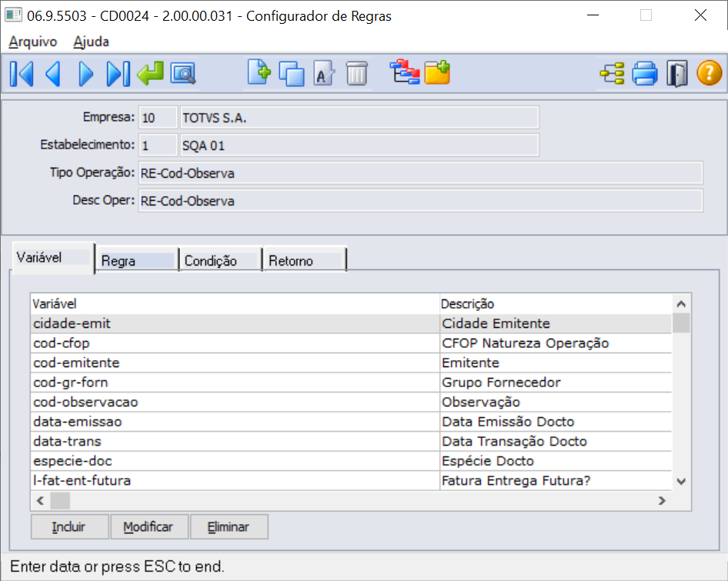The width and height of the screenshot is (728, 581).
Task: Select the cod-emitente row
Action: pos(352,362)
